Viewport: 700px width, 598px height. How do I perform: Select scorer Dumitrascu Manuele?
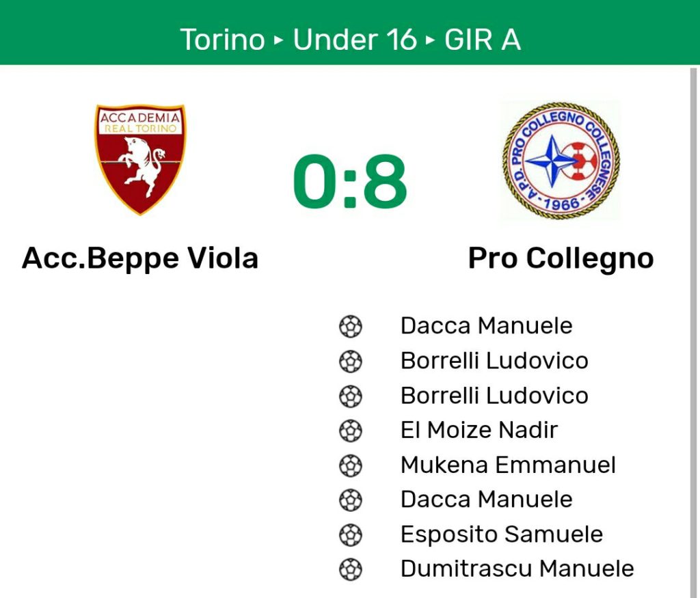tap(517, 569)
